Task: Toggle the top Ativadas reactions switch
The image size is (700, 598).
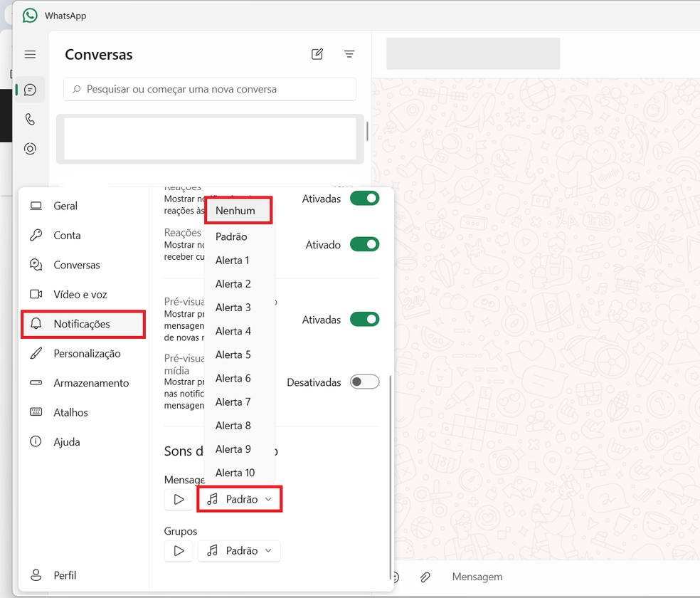Action: [x=365, y=199]
